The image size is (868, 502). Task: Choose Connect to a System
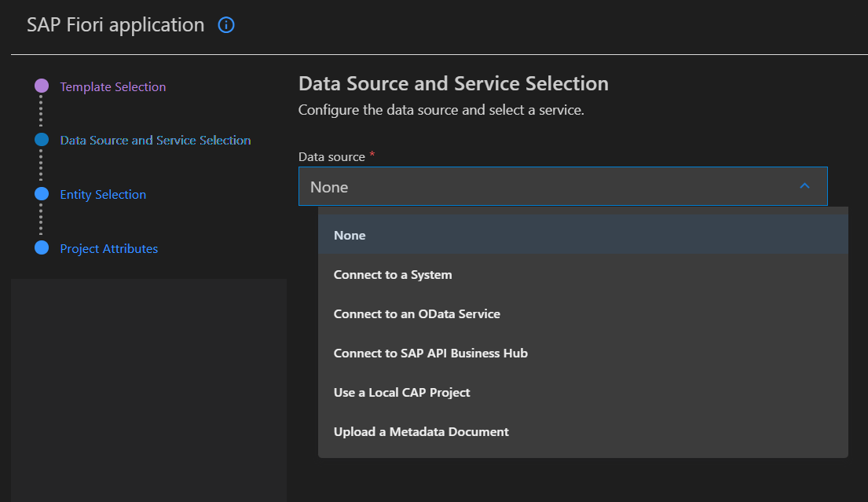coord(393,274)
